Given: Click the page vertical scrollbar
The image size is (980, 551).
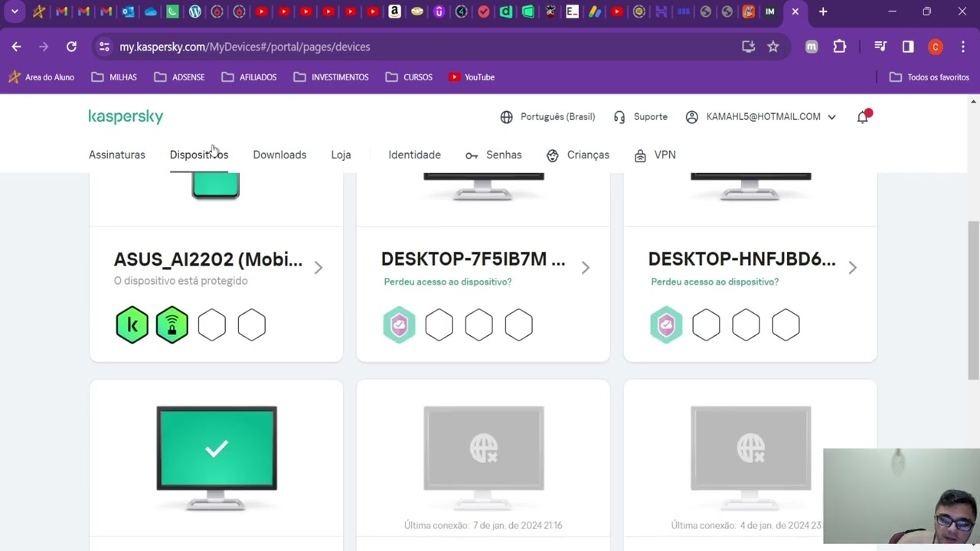Looking at the screenshot, I should (x=974, y=300).
